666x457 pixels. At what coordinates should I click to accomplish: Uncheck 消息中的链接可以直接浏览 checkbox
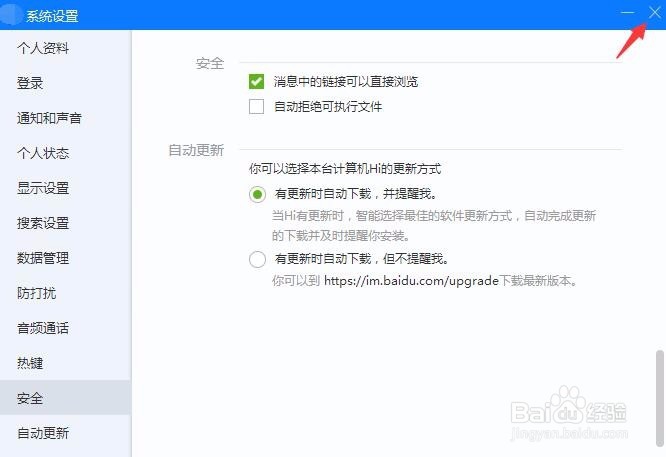256,81
